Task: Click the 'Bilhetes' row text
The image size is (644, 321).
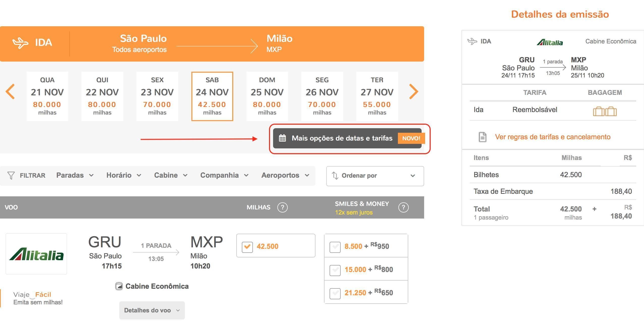Action: tap(486, 175)
